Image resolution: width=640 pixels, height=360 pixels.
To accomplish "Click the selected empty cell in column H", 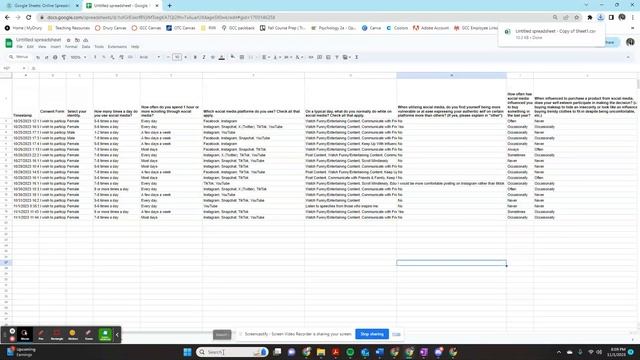I will click(x=451, y=263).
